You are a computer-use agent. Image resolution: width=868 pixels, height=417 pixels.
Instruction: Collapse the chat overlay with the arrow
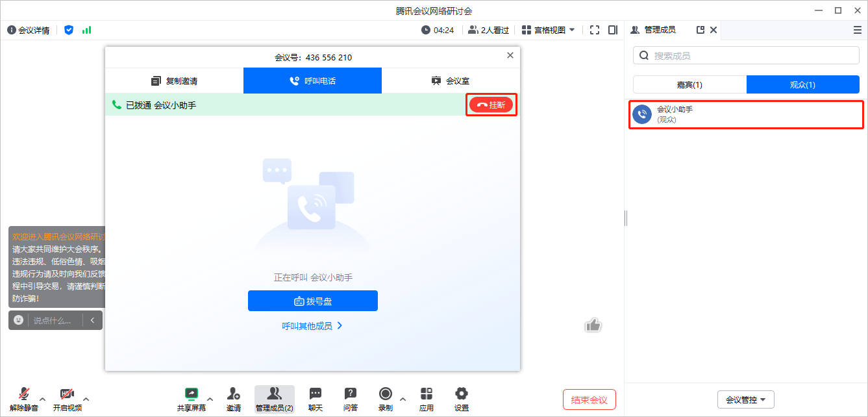point(93,320)
